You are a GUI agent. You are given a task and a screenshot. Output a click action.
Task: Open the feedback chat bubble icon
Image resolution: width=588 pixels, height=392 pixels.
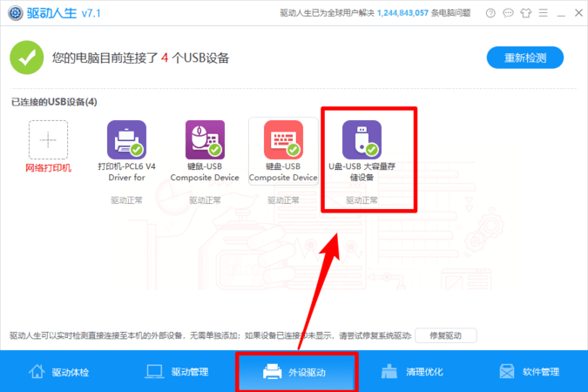point(508,13)
